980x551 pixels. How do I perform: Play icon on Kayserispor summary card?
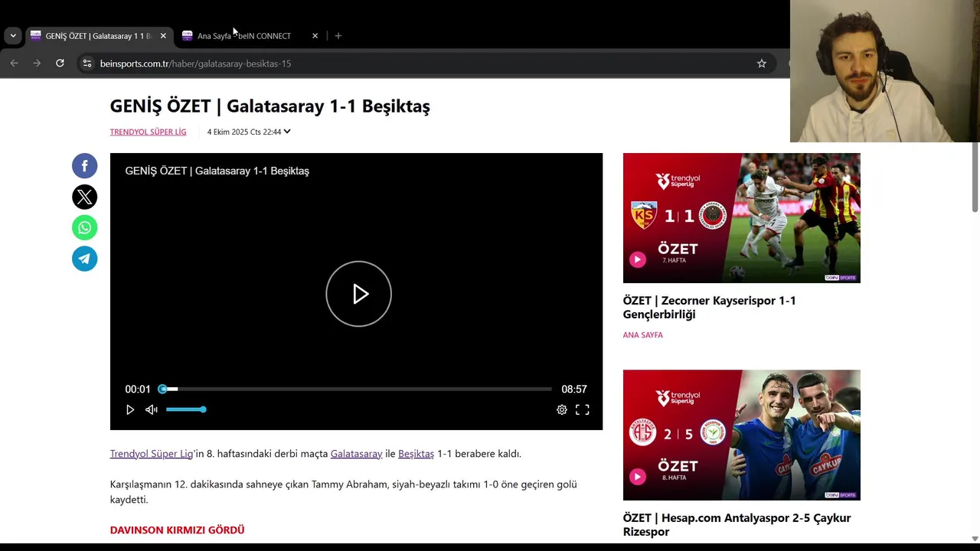[x=637, y=259]
